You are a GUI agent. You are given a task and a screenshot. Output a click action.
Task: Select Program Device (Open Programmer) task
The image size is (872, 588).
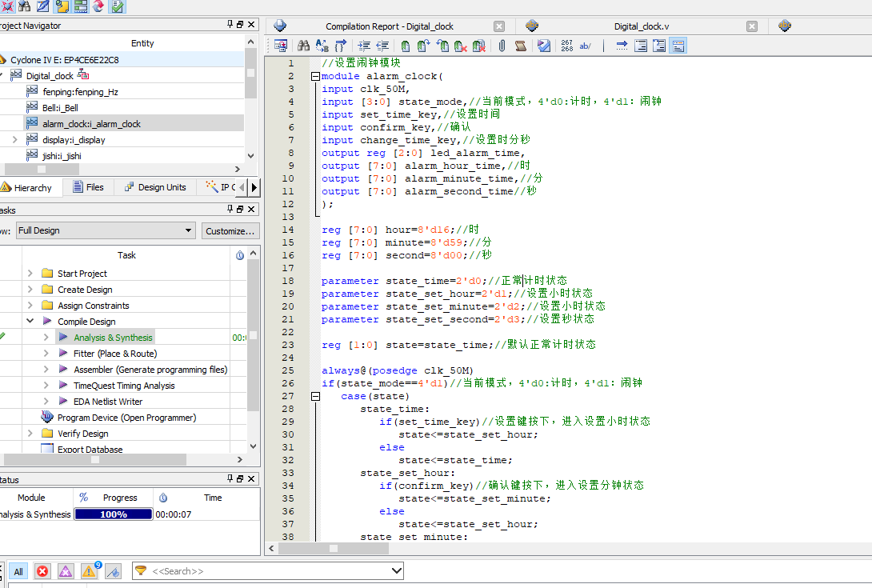(x=126, y=418)
